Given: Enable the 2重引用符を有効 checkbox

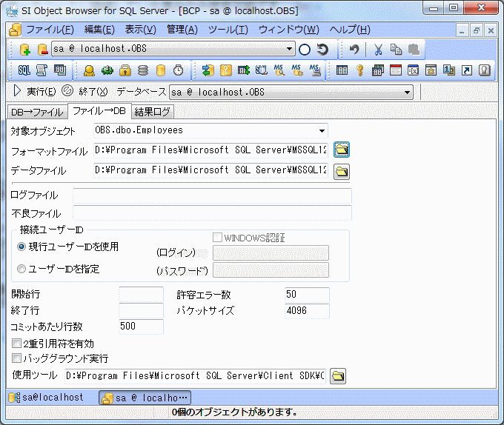Looking at the screenshot, I should [17, 344].
